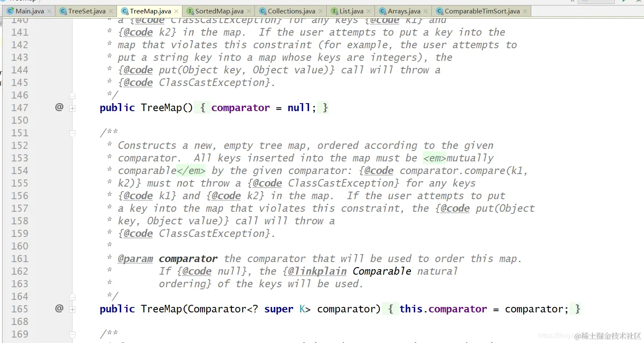The width and height of the screenshot is (644, 343).
Task: Close the SortedMap.java tab
Action: point(249,11)
